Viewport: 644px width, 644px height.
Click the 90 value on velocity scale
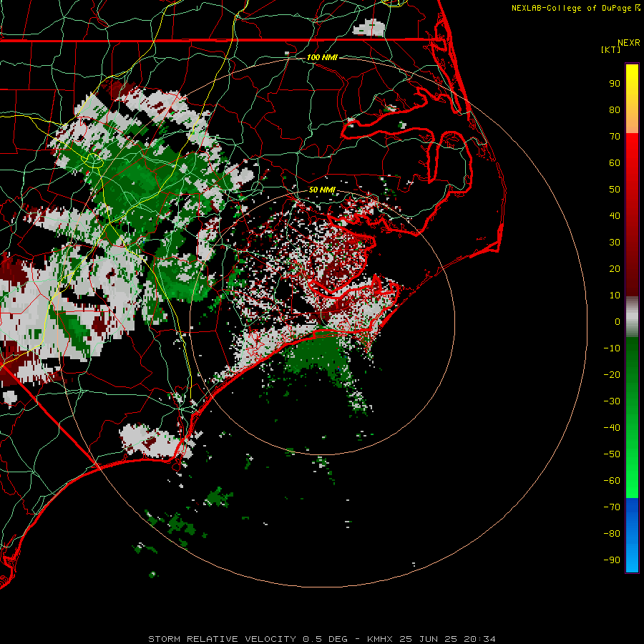615,84
